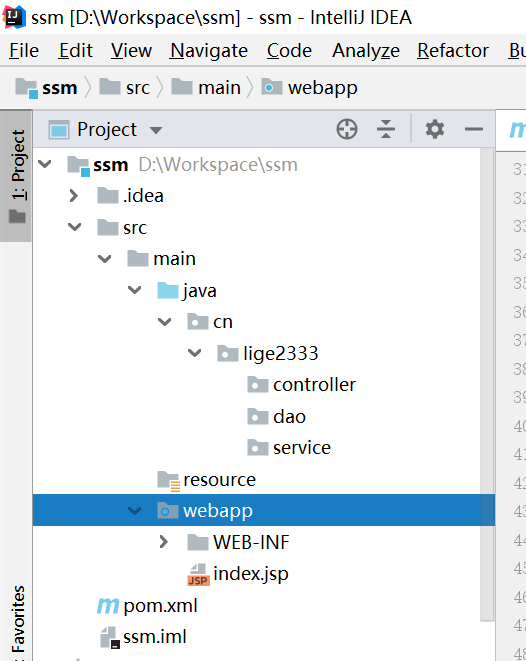The image size is (526, 661).
Task: Click the 'Project' panel title label
Action: tap(107, 129)
